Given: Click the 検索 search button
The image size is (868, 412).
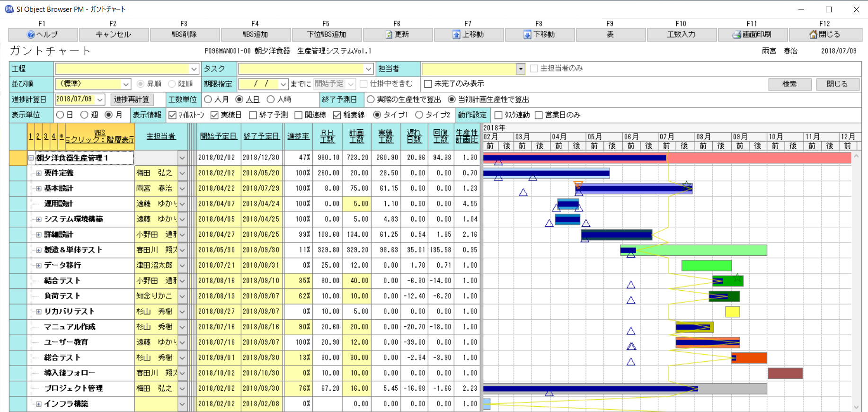Looking at the screenshot, I should [789, 84].
